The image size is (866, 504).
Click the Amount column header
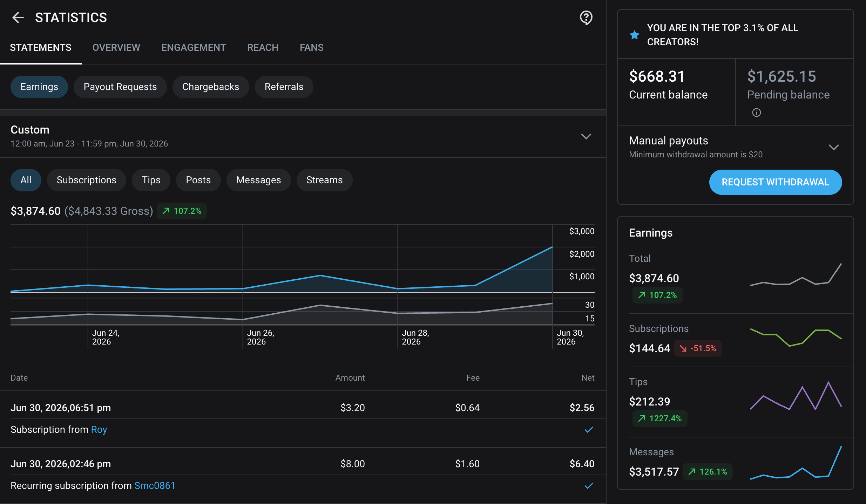pyautogui.click(x=350, y=378)
